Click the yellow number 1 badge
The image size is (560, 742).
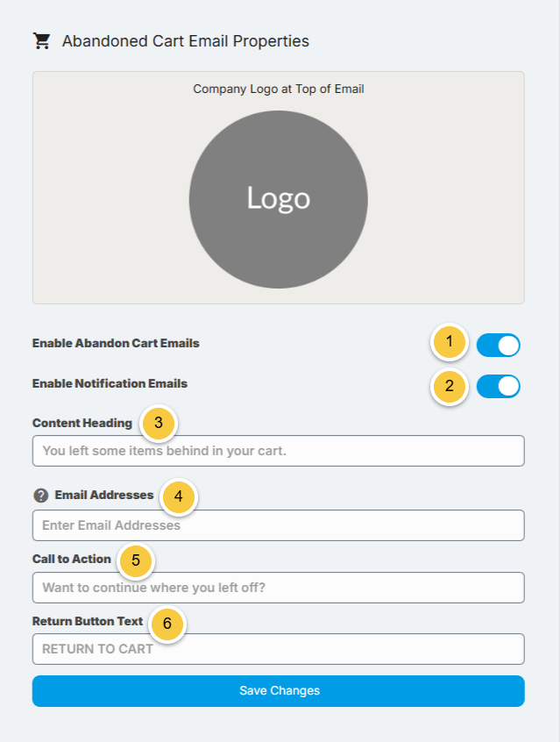[450, 341]
